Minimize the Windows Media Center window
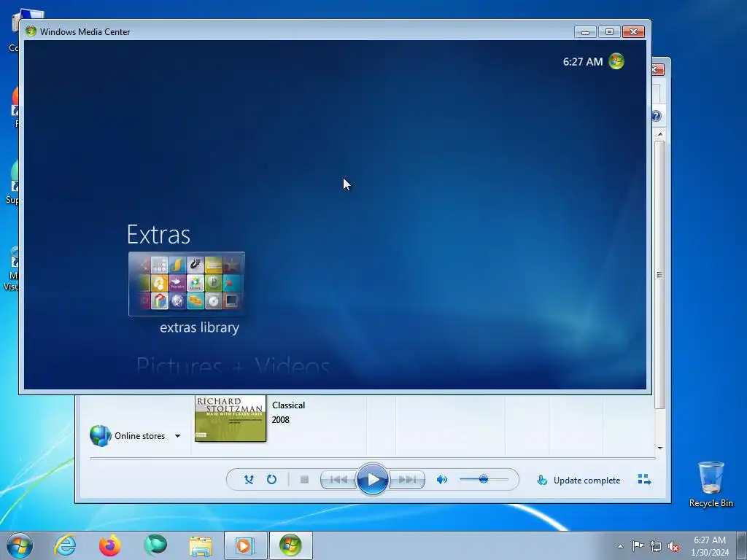The width and height of the screenshot is (747, 560). coord(586,31)
